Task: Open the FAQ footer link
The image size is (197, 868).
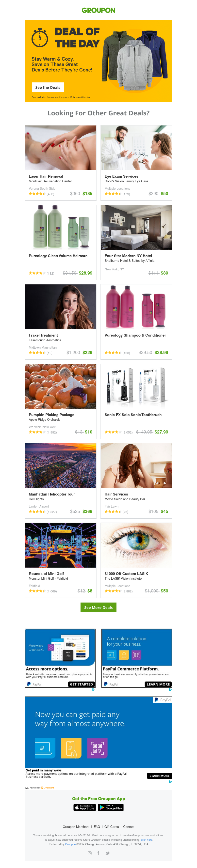Action: [x=97, y=827]
